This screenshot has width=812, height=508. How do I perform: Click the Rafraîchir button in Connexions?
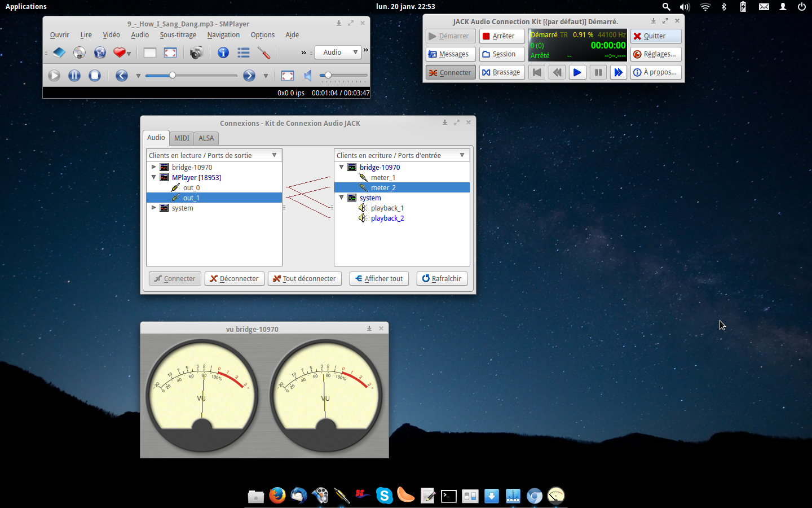[442, 279]
